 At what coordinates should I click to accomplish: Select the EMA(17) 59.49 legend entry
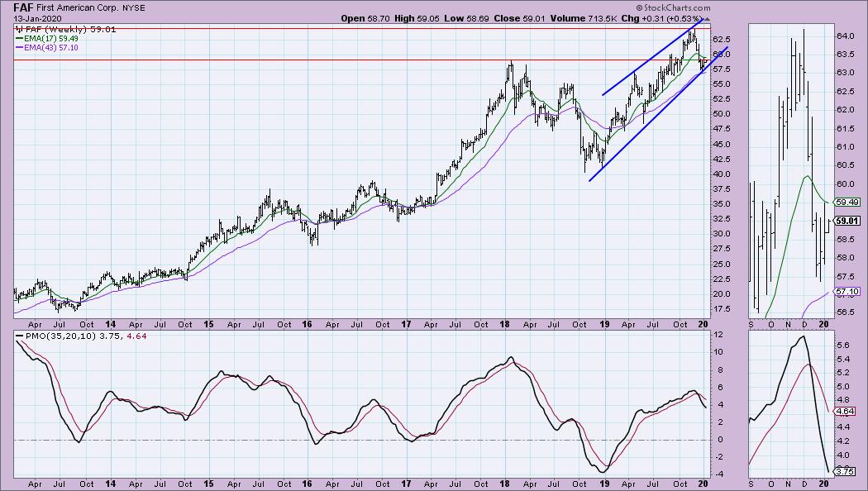point(50,39)
